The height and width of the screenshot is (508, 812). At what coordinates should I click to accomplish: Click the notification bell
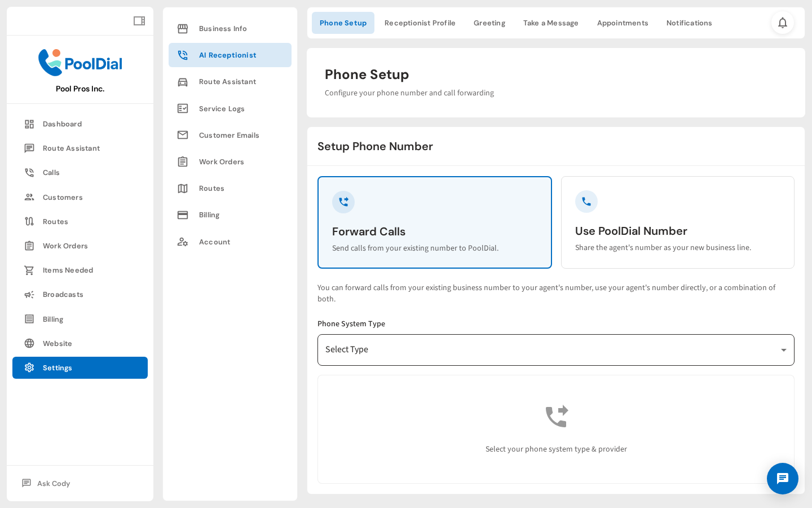[x=783, y=23]
